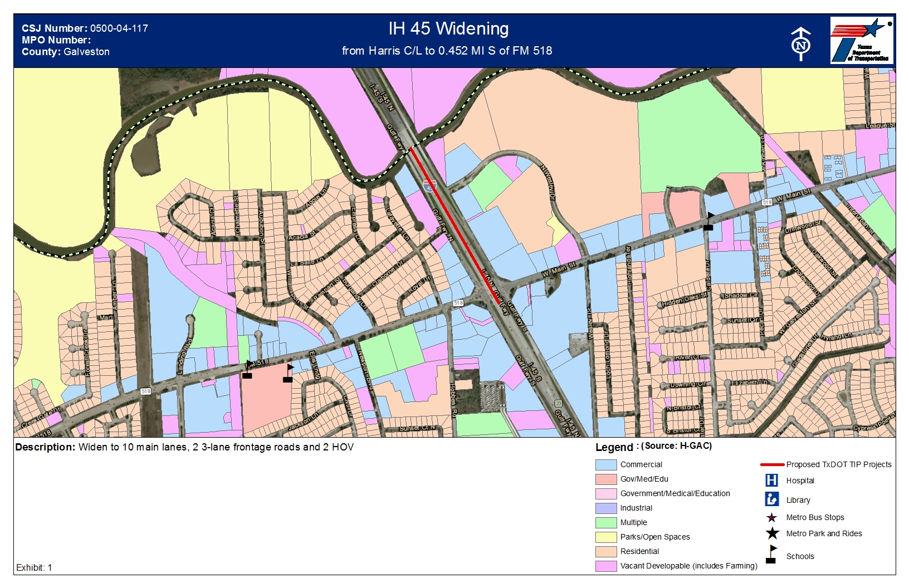Viewport: 909px width, 588px height.
Task: Pick the Parks/Open Spaces yellow swatch
Action: (605, 537)
